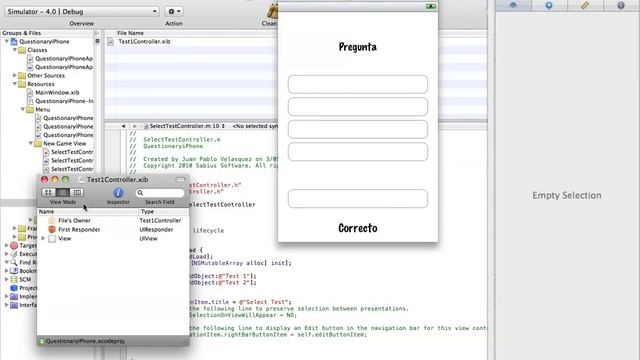Switch to icon view mode in xib window

[48, 192]
